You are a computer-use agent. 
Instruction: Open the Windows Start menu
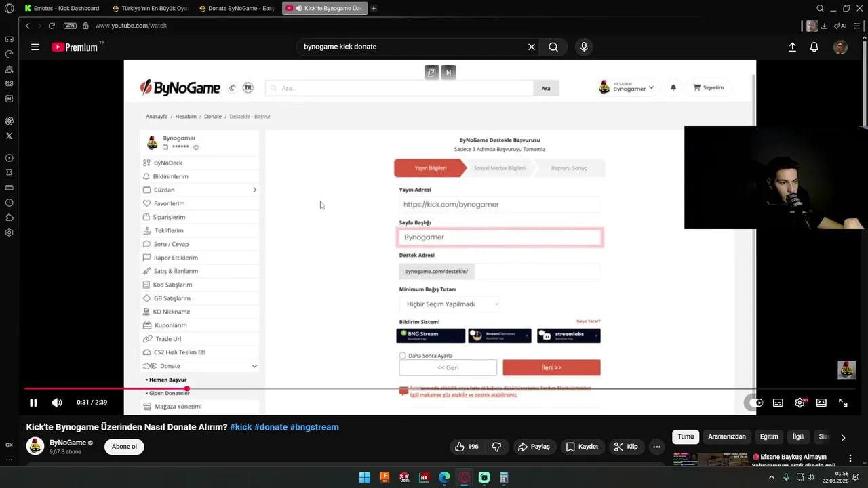[364, 477]
